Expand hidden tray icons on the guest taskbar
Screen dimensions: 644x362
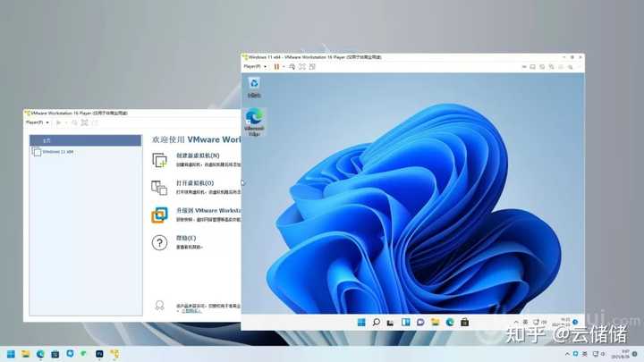coord(516,322)
